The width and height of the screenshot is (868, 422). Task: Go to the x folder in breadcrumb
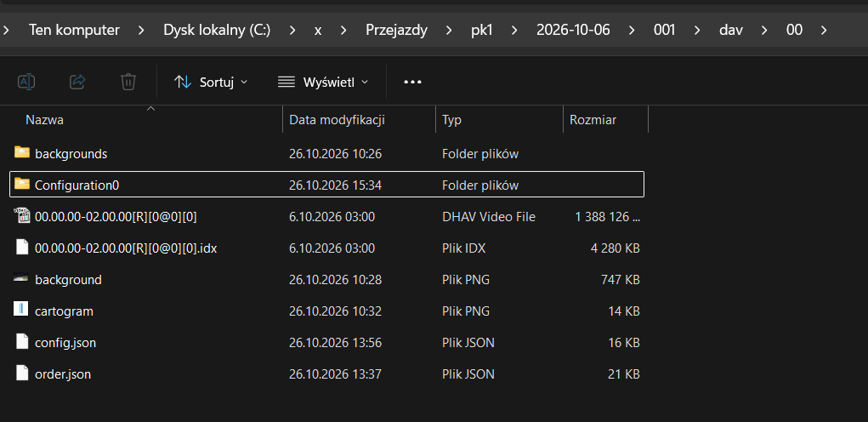tap(318, 30)
